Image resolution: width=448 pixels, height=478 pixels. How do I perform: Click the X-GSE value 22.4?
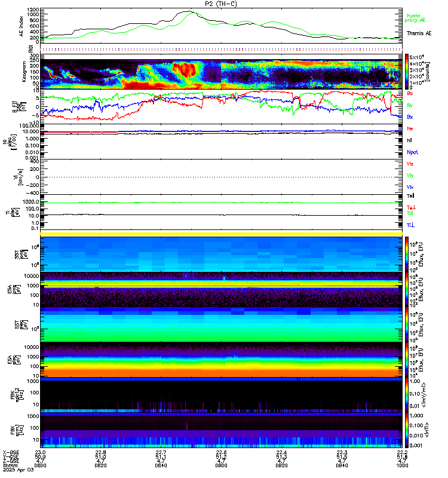(x=281, y=452)
